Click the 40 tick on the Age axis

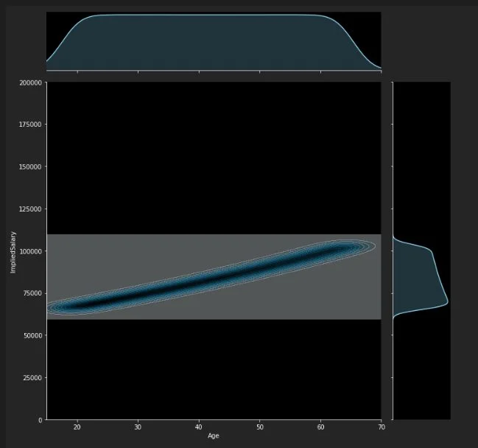(199, 427)
